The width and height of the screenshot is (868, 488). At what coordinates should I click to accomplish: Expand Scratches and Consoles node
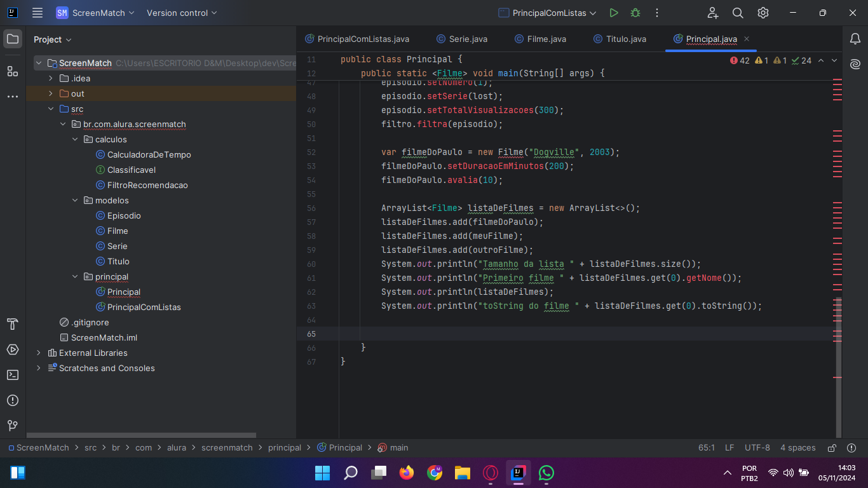pos(39,369)
